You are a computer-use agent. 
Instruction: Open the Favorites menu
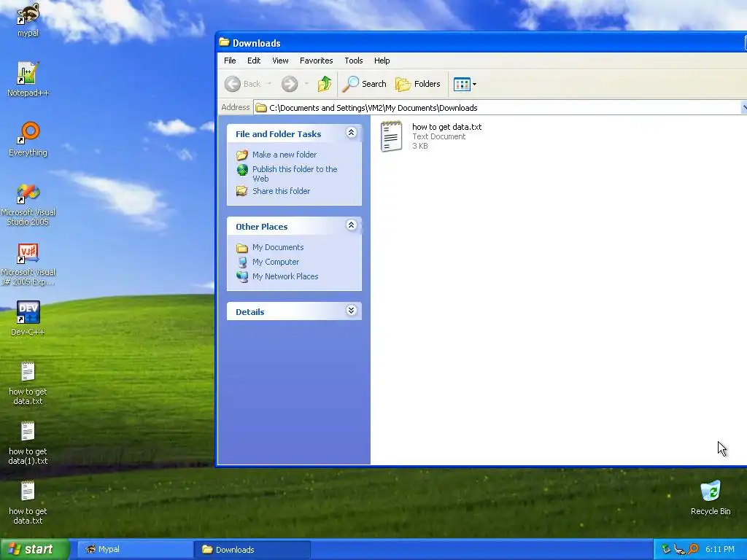pyautogui.click(x=317, y=61)
